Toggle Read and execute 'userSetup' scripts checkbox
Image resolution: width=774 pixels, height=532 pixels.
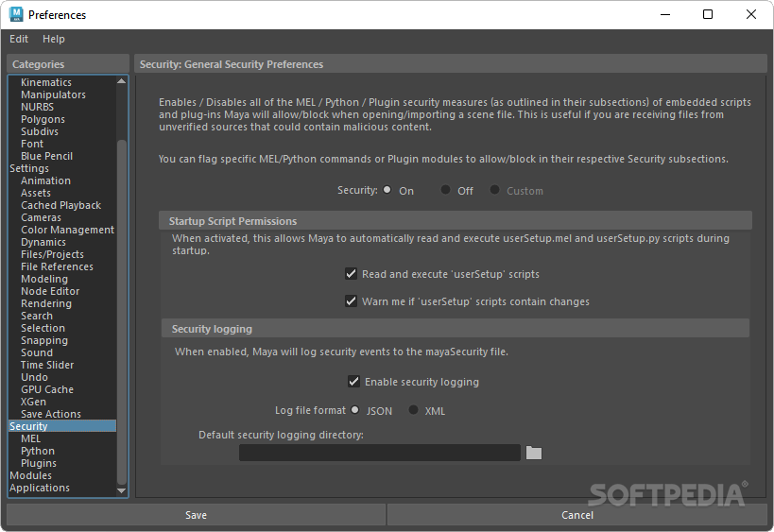coord(351,274)
